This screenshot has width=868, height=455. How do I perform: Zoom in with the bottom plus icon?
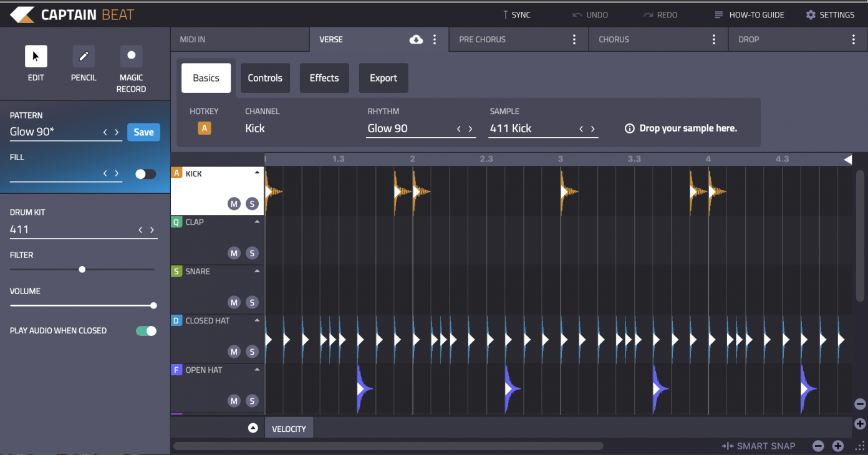click(838, 446)
